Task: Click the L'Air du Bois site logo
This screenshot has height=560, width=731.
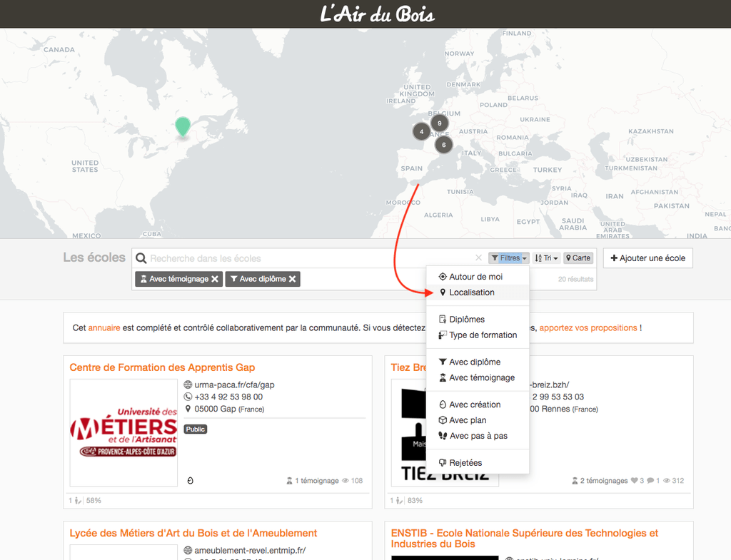Action: coord(377,14)
